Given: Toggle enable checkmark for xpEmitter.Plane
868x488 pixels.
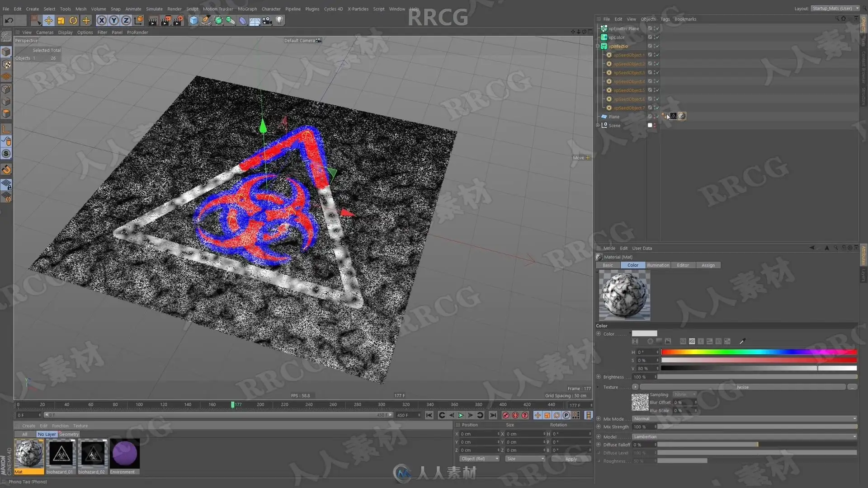Looking at the screenshot, I should tap(657, 28).
